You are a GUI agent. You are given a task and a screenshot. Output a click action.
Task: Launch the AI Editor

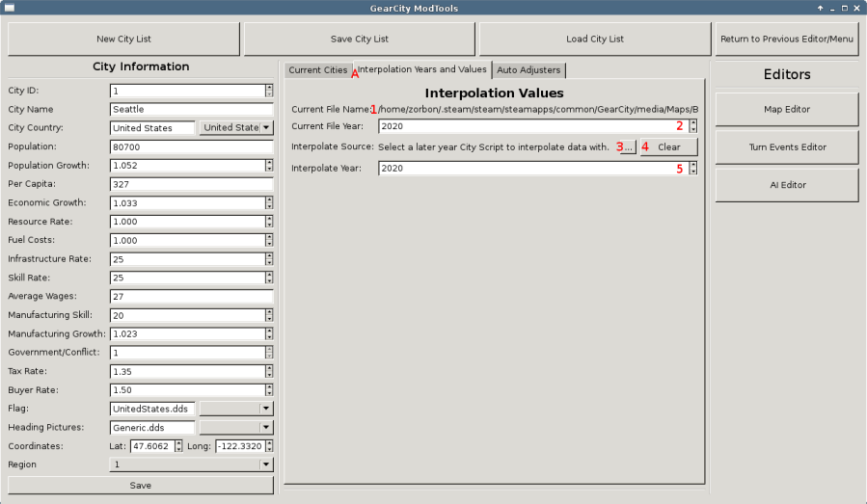[x=786, y=185]
